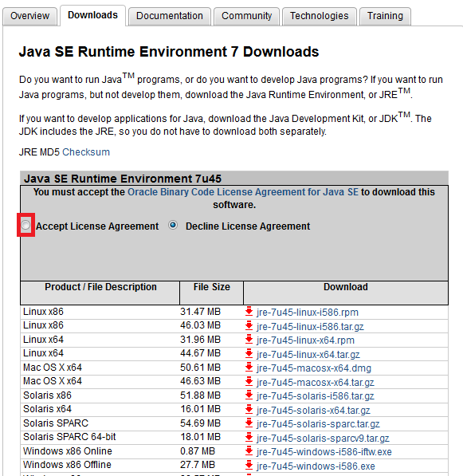The width and height of the screenshot is (463, 476).
Task: Open Oracle Binary Code License Agreement link
Action: click(243, 192)
